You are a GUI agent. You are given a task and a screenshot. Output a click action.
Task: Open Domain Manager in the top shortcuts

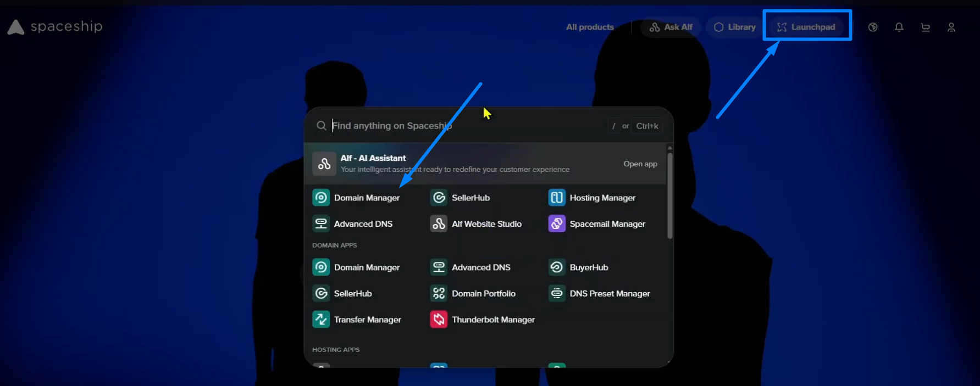(x=356, y=198)
